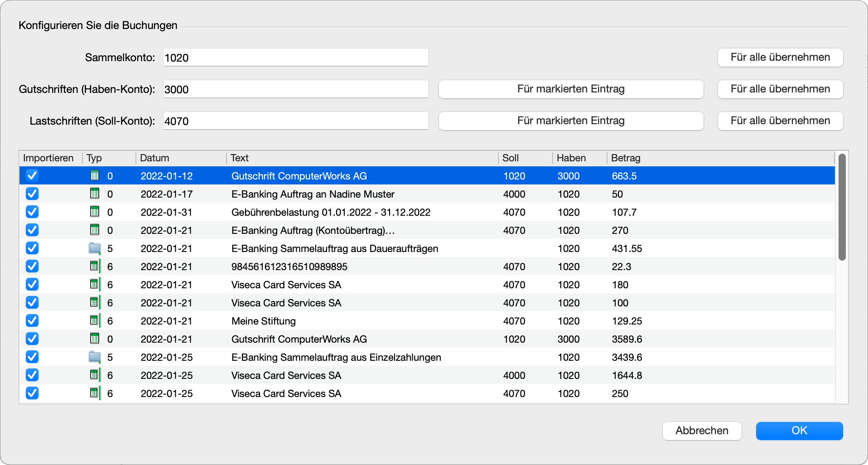Click booking icon for Gutschrift ComputerWorks 663.5 row
This screenshot has height=465, width=868.
click(x=95, y=175)
